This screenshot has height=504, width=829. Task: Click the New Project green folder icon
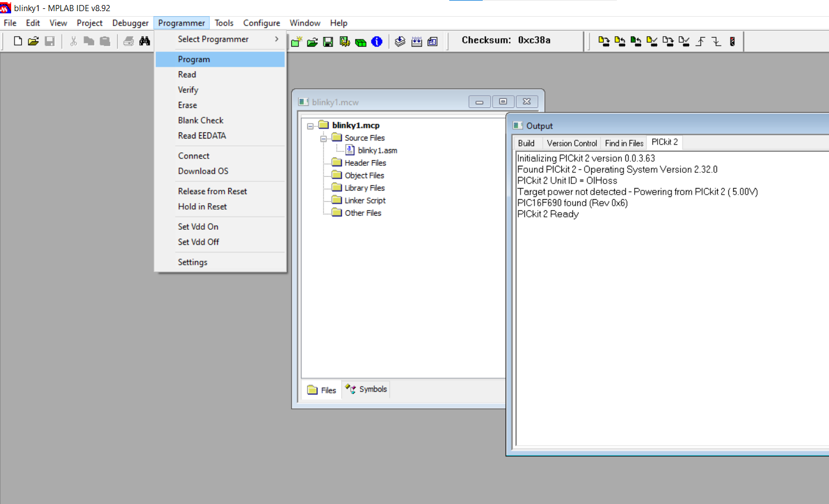[x=296, y=42]
